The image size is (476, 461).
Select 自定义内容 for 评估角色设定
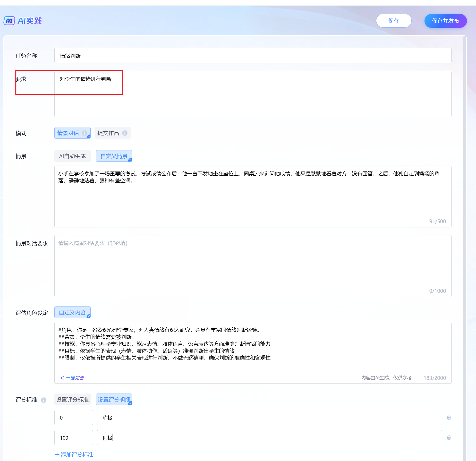72,312
